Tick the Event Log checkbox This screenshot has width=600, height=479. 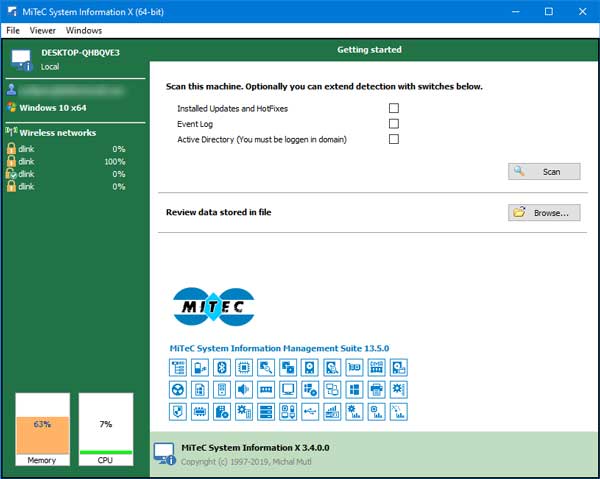(394, 124)
